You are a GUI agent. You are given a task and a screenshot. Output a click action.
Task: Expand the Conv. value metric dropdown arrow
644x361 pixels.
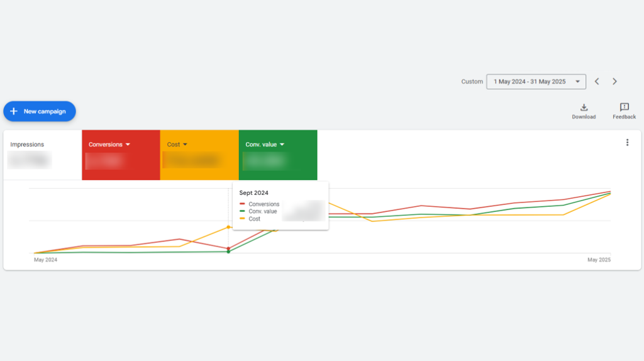(282, 145)
